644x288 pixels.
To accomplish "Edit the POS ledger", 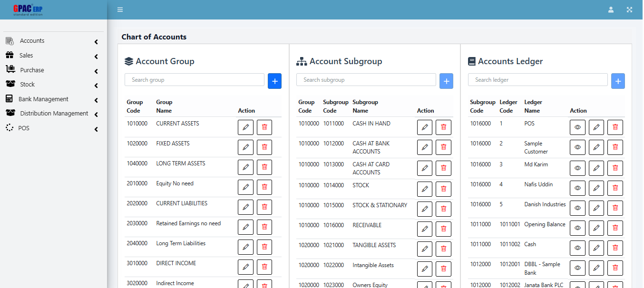I will coord(596,127).
